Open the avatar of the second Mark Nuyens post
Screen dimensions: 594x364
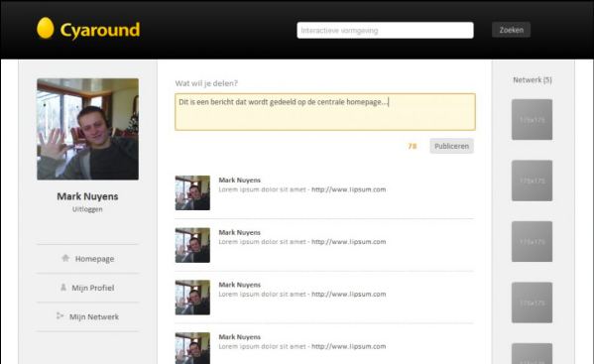point(192,245)
